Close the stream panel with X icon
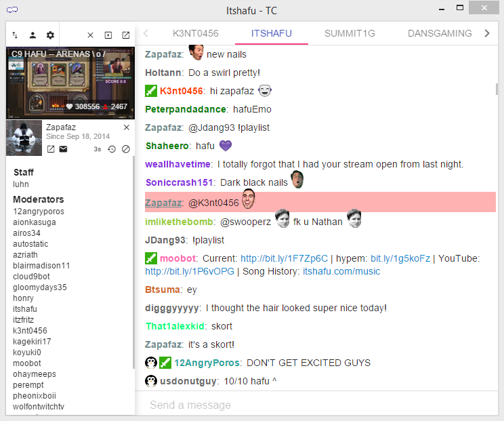The height and width of the screenshot is (421, 504). 90,35
